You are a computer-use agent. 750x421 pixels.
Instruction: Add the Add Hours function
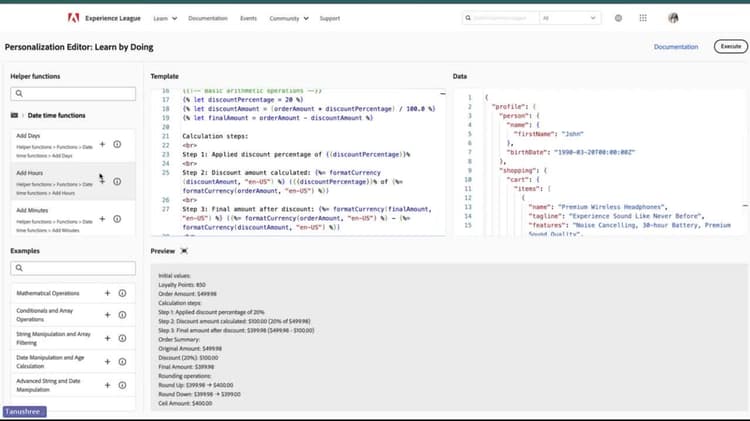tap(102, 181)
